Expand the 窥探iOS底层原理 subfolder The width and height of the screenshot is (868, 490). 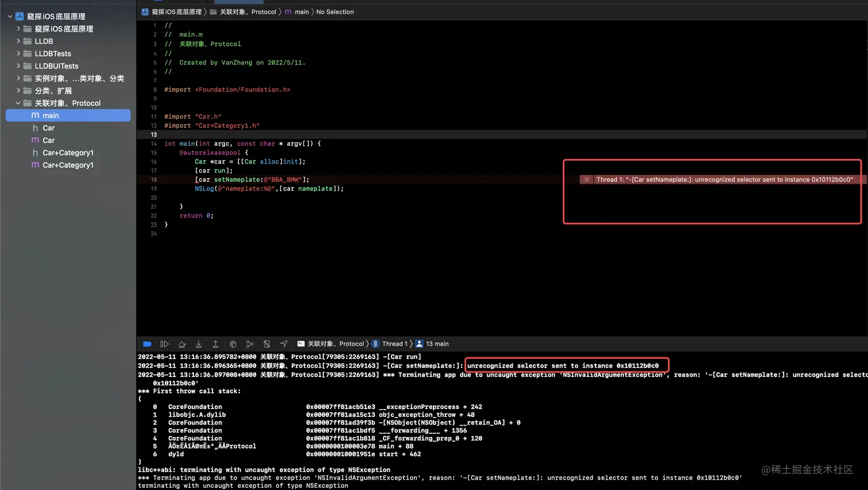(18, 29)
